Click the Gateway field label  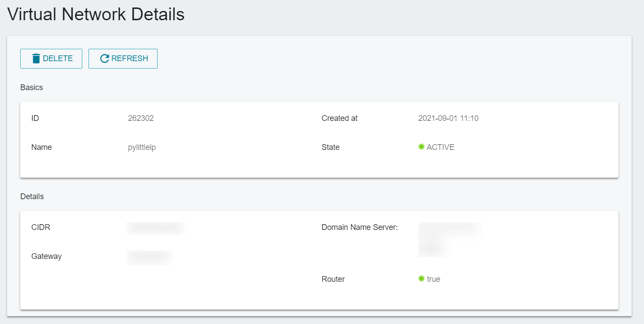pyautogui.click(x=47, y=256)
